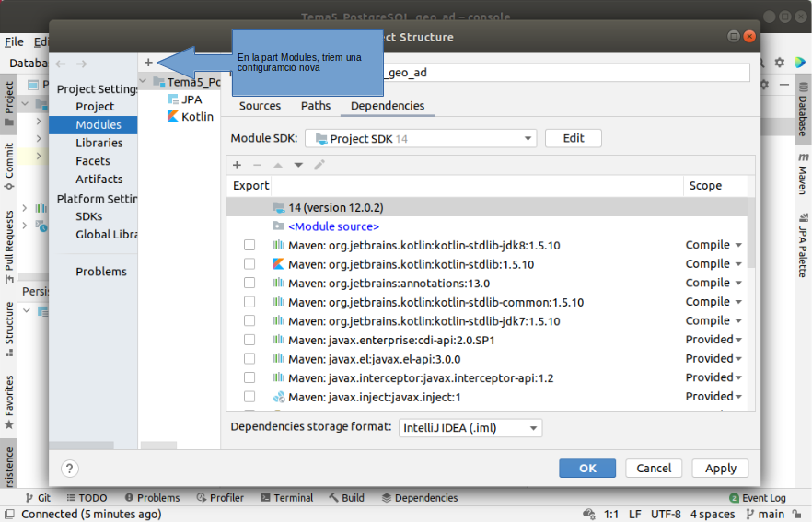This screenshot has height=522, width=812.
Task: Click the Apply button
Action: [x=720, y=468]
